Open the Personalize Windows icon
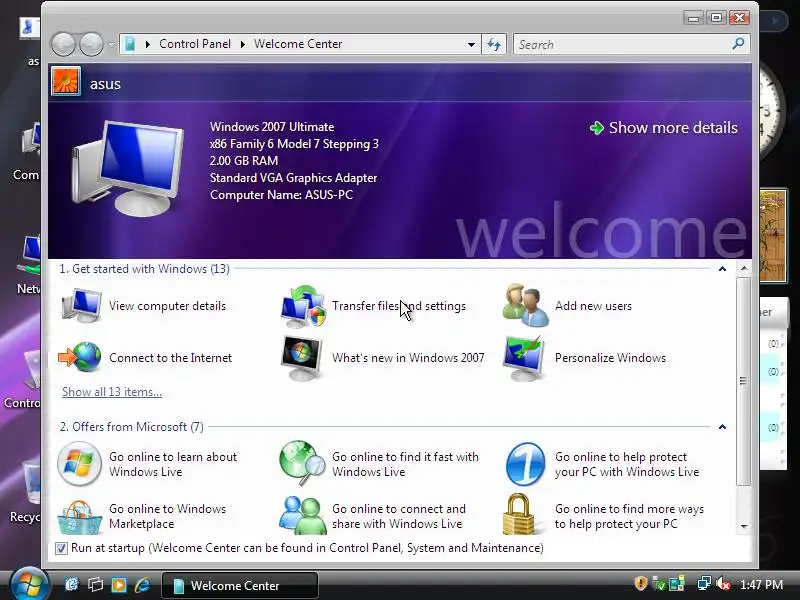Image resolution: width=800 pixels, height=600 pixels. tap(524, 358)
